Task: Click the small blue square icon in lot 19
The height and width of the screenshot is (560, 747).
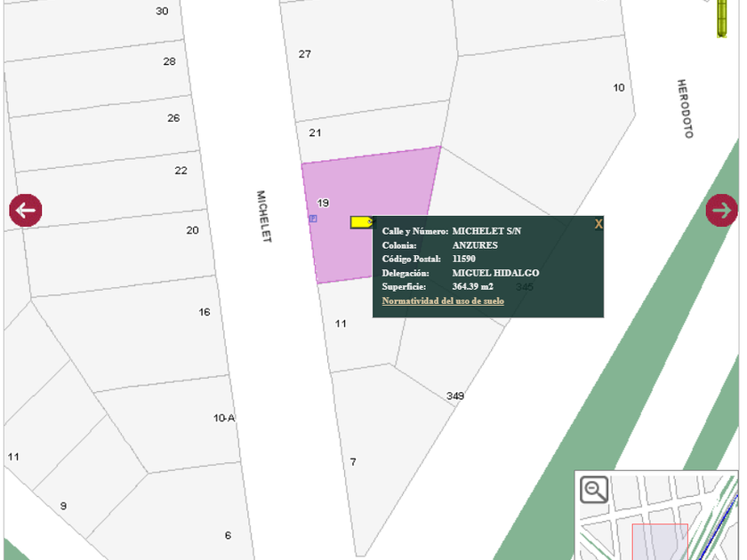Action: click(x=313, y=219)
